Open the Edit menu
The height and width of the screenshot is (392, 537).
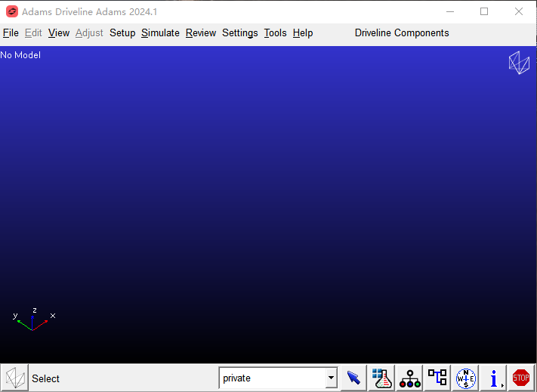[33, 33]
